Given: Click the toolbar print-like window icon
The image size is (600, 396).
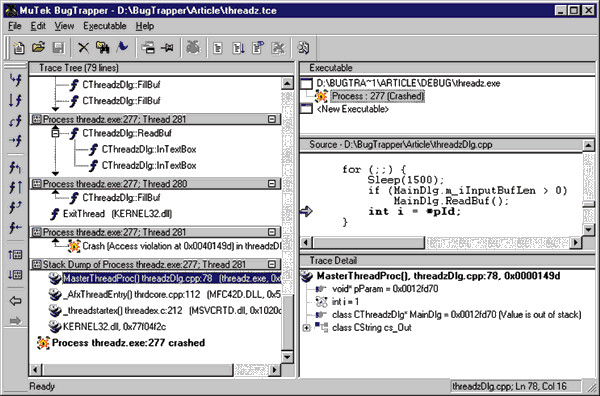Looking at the screenshot, I should (x=148, y=48).
